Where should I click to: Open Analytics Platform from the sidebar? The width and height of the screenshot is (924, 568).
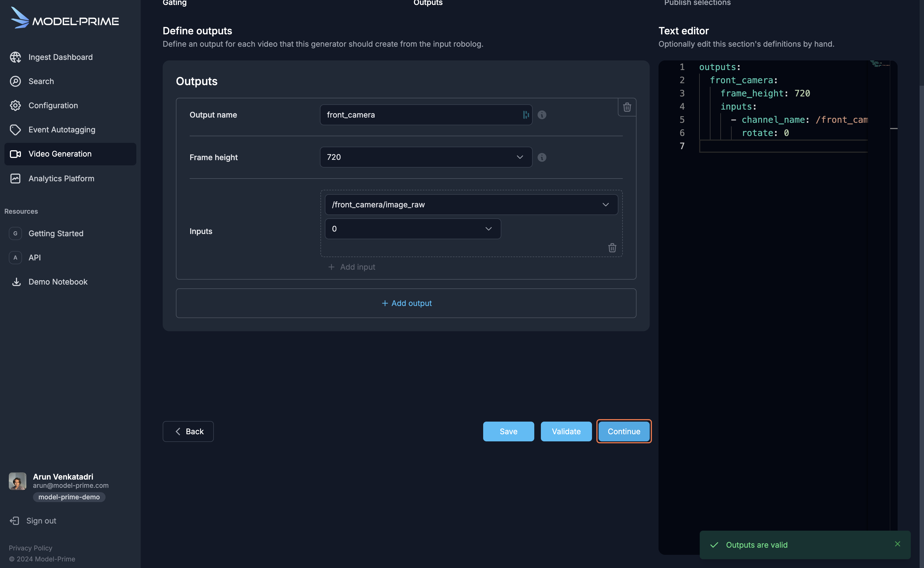click(70, 179)
